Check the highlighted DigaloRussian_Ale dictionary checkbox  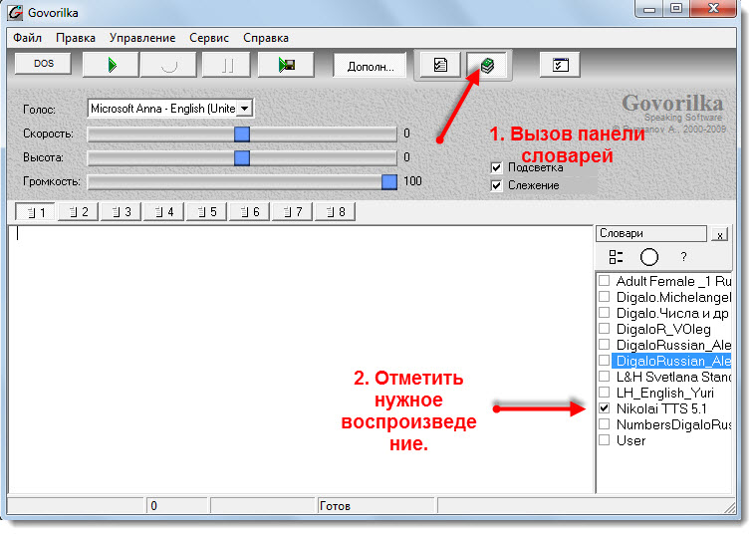click(605, 361)
